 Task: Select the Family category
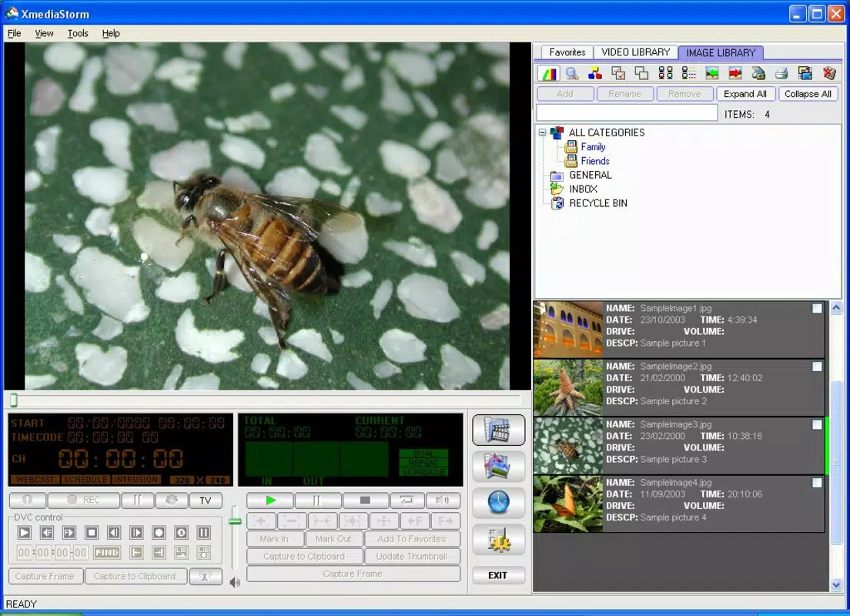click(593, 147)
